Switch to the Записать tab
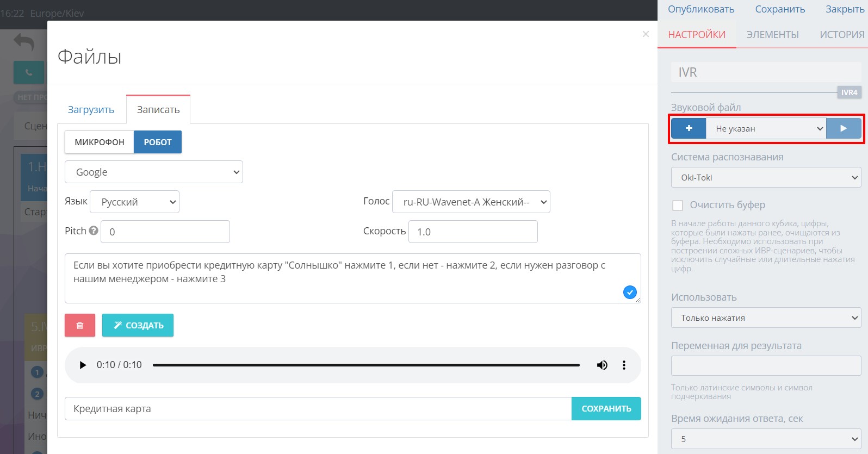This screenshot has width=868, height=454. (158, 109)
